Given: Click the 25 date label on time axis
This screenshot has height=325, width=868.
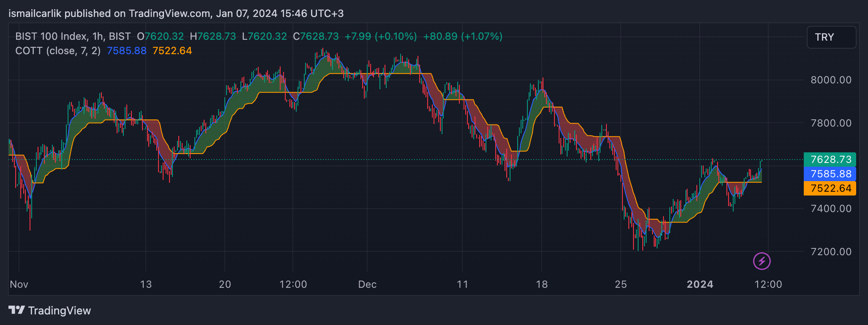Looking at the screenshot, I should coord(621,284).
